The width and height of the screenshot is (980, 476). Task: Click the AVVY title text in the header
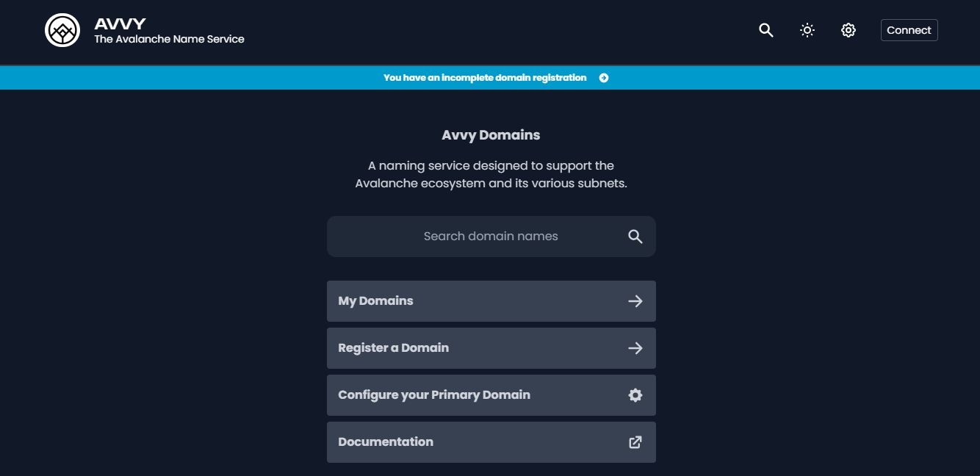click(120, 24)
